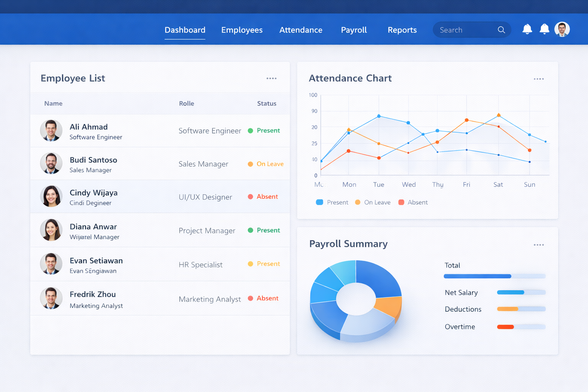Open the first notification bell
The height and width of the screenshot is (392, 588).
pos(527,29)
